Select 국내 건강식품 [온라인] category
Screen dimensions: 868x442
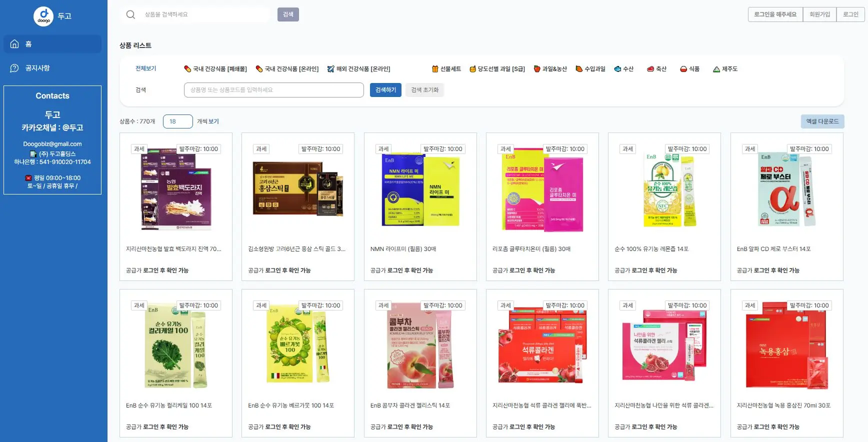(x=287, y=69)
